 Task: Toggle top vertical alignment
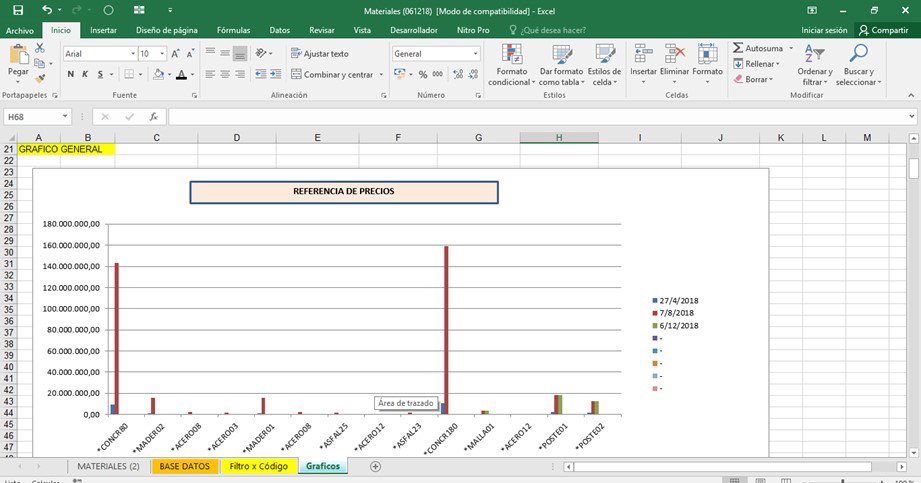click(210, 53)
